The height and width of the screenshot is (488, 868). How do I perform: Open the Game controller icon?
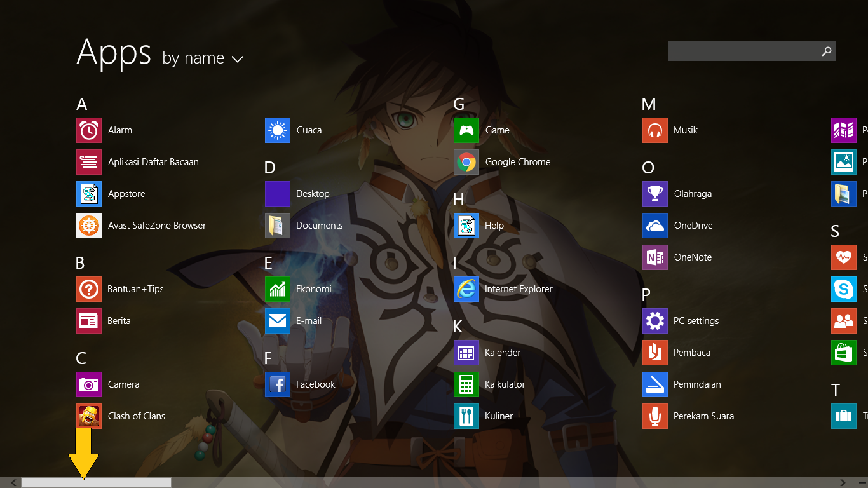(x=466, y=130)
